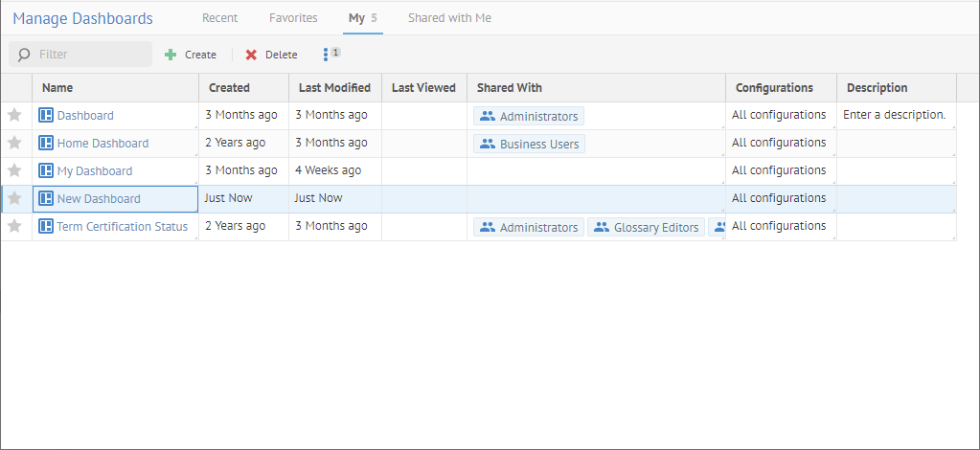Click the red X Delete icon

251,55
